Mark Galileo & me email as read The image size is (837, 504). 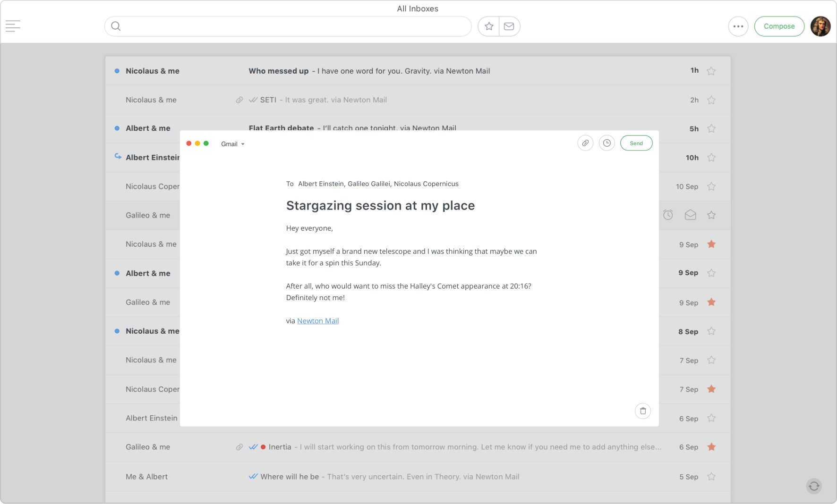click(691, 215)
